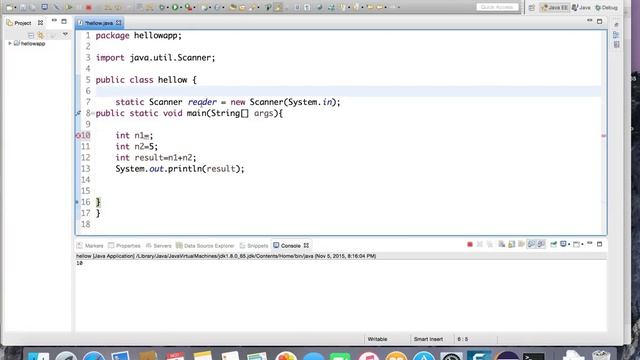Viewport: 640px width, 360px height.
Task: Click the Outline icon in right trim bar
Action: [x=616, y=35]
